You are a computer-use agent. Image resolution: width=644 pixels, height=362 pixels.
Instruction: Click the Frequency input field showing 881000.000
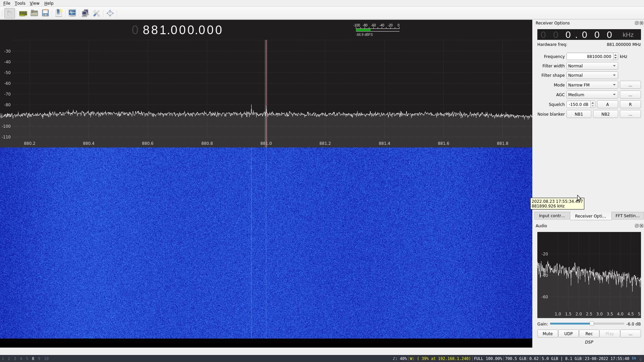pos(590,57)
